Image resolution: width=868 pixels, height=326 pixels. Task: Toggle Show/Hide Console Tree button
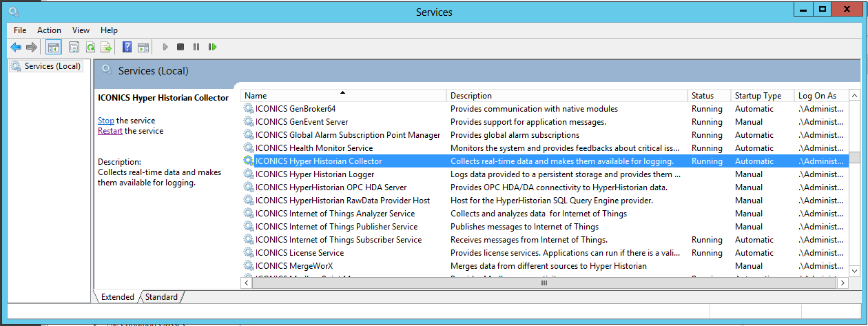[53, 48]
